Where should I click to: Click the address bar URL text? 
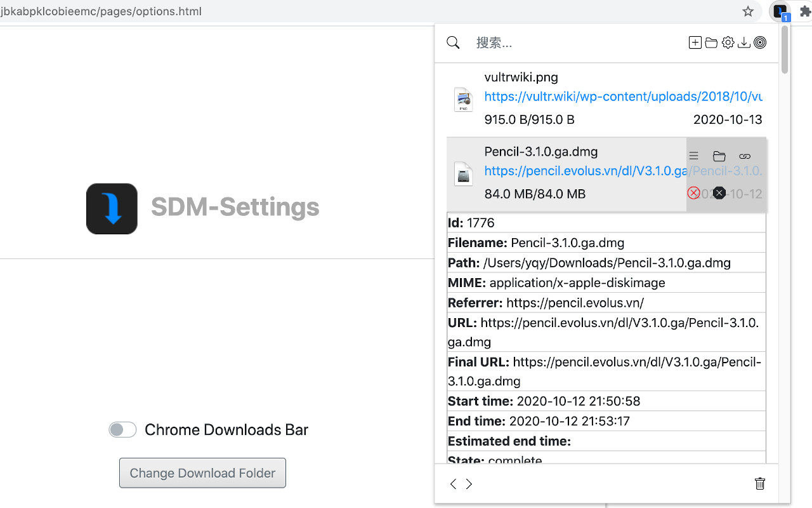(x=101, y=11)
